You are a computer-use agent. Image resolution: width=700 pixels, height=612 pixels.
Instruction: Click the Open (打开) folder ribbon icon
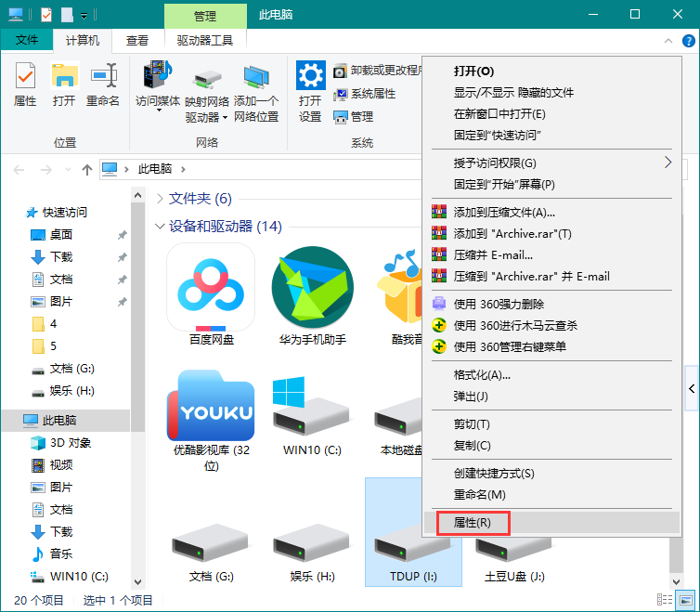click(x=65, y=85)
